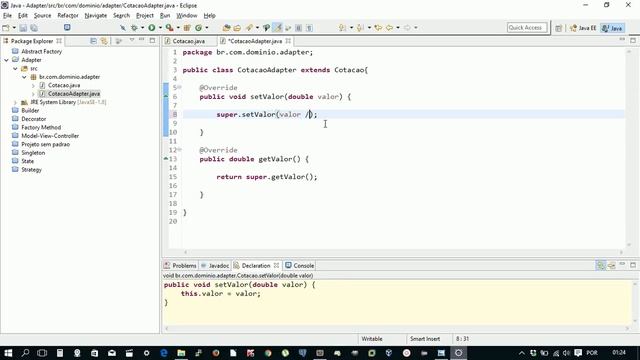The height and width of the screenshot is (360, 640).
Task: Click the Last Edit Location icon
Action: [x=378, y=28]
